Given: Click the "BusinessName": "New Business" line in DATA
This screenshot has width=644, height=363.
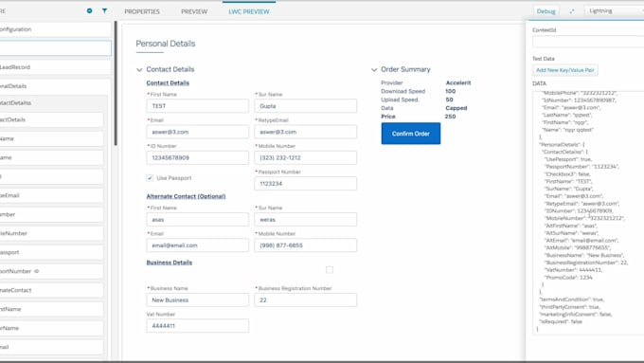Looking at the screenshot, I should tap(585, 255).
